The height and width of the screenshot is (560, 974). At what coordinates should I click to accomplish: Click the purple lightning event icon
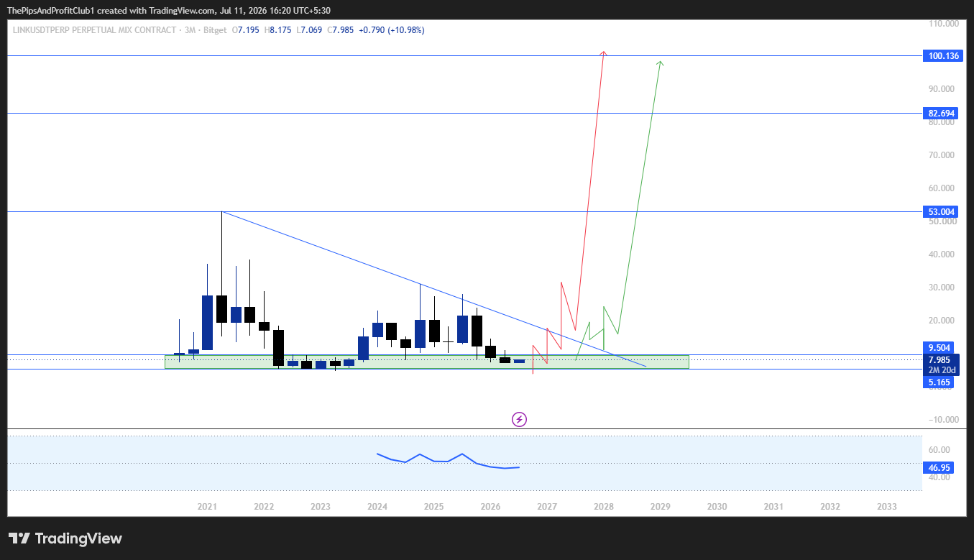[519, 418]
